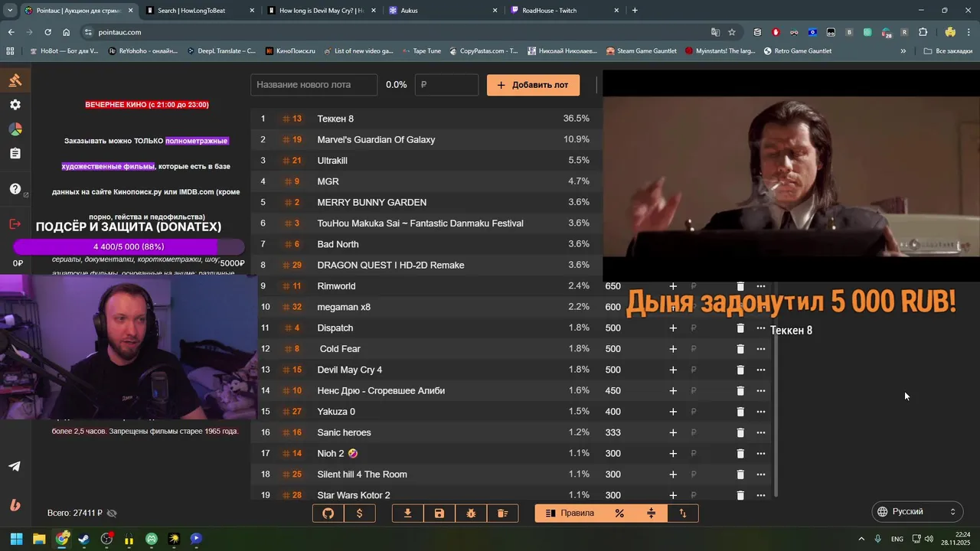Open Chrome extensions puzzle icon
This screenshot has width=980, height=551.
pyautogui.click(x=923, y=32)
